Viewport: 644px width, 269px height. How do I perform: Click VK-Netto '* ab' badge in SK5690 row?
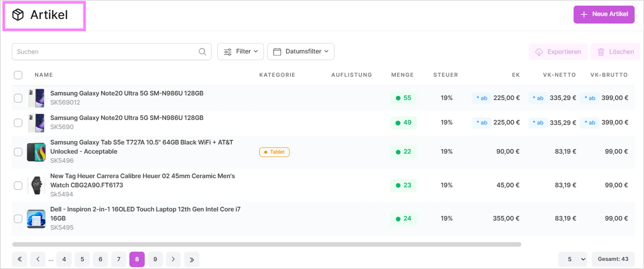click(x=538, y=123)
